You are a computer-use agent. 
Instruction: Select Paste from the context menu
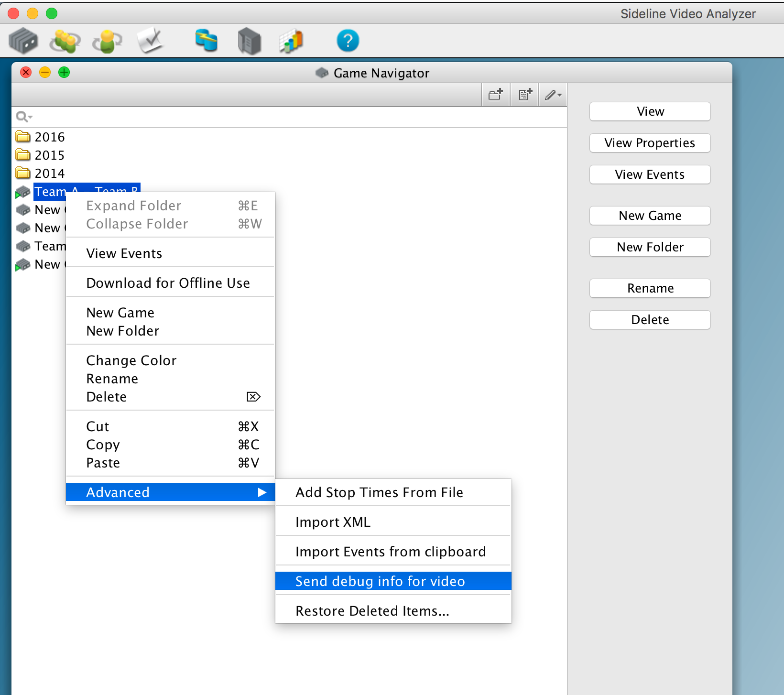[x=170, y=463]
